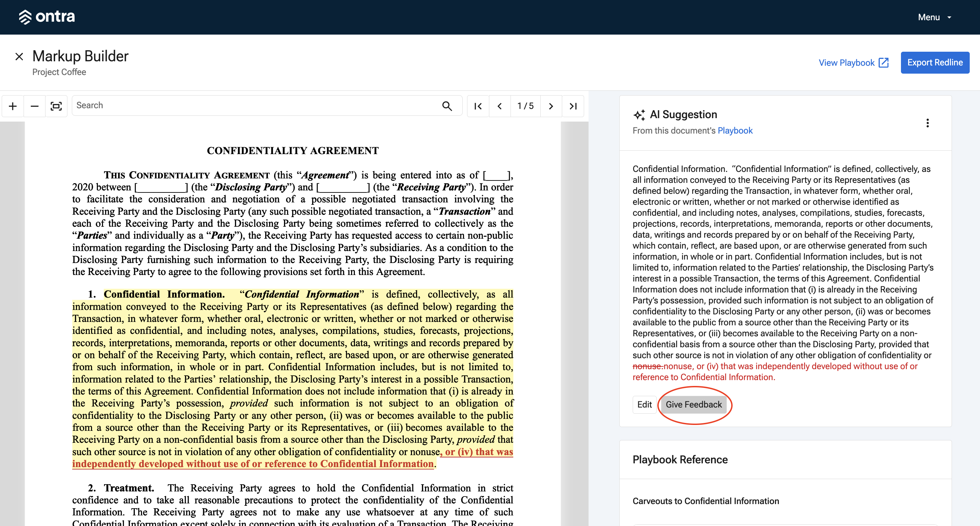Image resolution: width=980 pixels, height=526 pixels.
Task: Click the Treatment section heading
Action: 129,488
